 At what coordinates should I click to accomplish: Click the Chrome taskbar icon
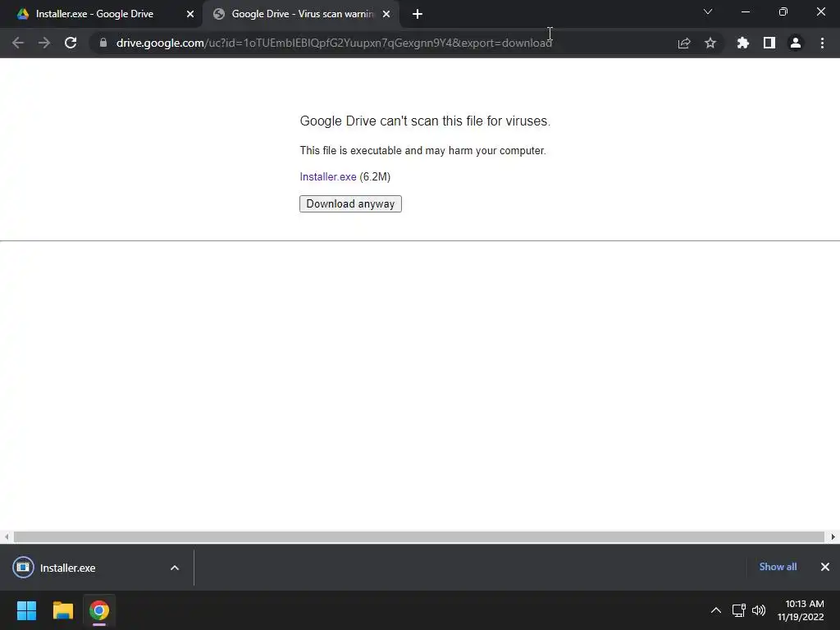(99, 610)
